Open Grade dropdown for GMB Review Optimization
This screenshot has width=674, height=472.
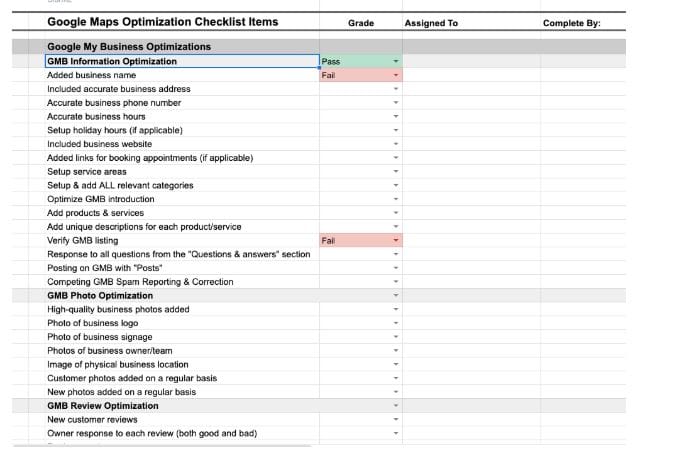pos(396,405)
